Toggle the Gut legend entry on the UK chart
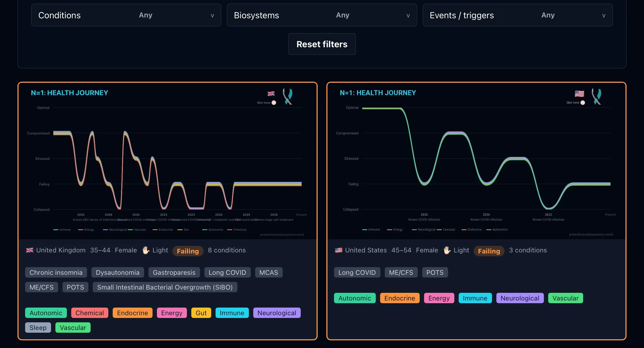Image resolution: width=644 pixels, height=348 pixels. [x=183, y=230]
